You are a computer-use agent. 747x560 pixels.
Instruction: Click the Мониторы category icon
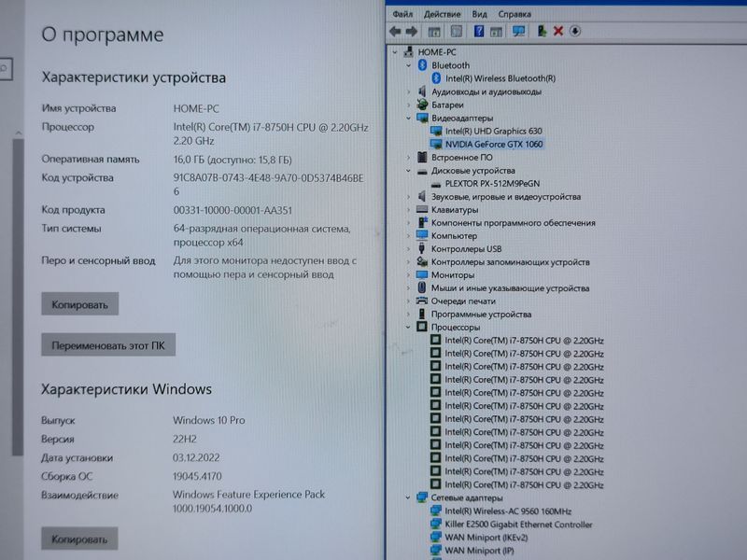[422, 274]
